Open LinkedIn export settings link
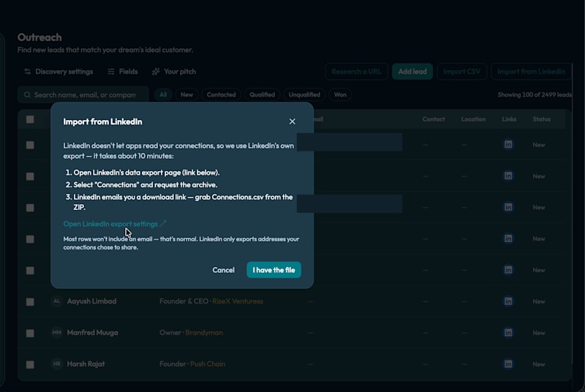This screenshot has width=585, height=392. [115, 224]
